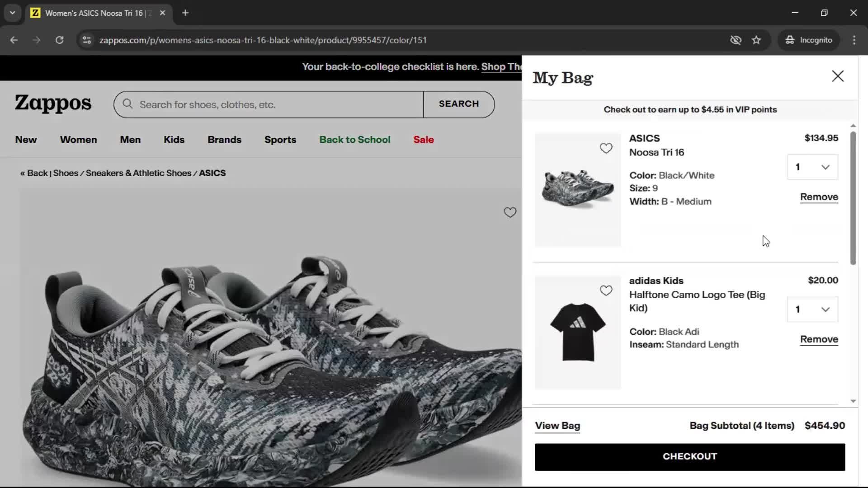The width and height of the screenshot is (868, 488).
Task: Close the Women's ASICS Noosa Tri tab
Action: [162, 13]
